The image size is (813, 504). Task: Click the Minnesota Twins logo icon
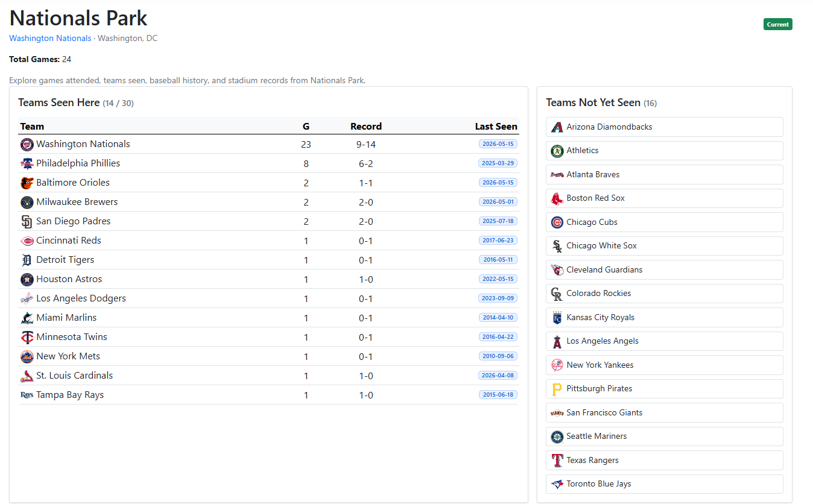[27, 337]
